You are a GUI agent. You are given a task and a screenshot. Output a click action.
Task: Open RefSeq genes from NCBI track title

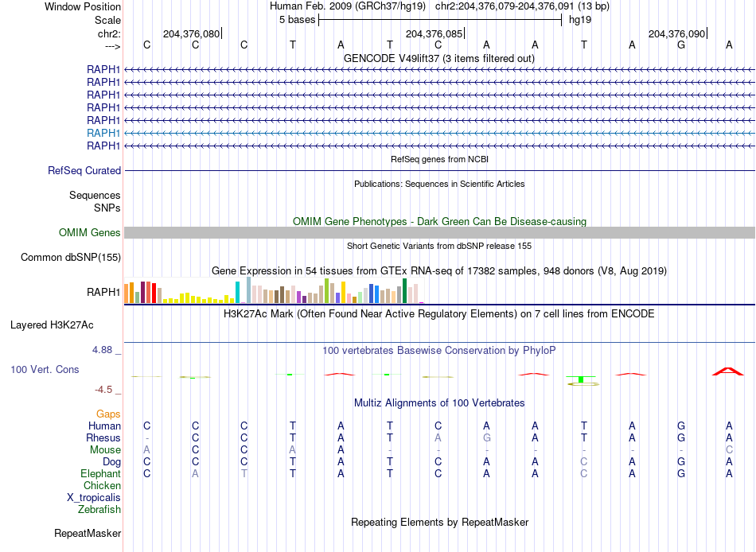439,159
